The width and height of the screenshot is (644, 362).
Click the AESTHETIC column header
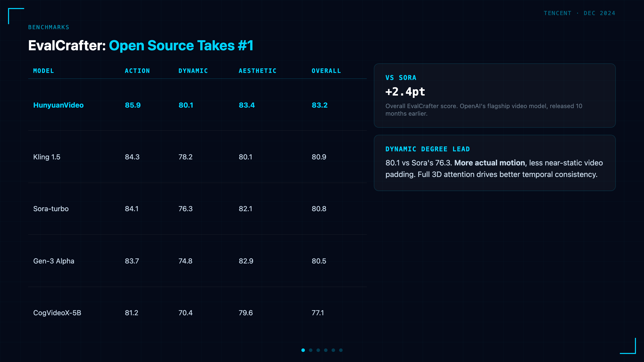(258, 71)
